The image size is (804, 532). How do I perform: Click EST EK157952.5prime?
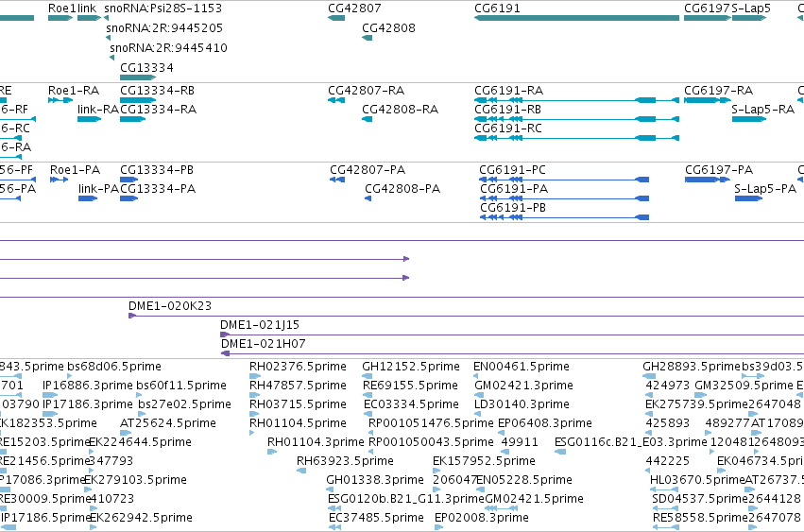tap(436, 471)
